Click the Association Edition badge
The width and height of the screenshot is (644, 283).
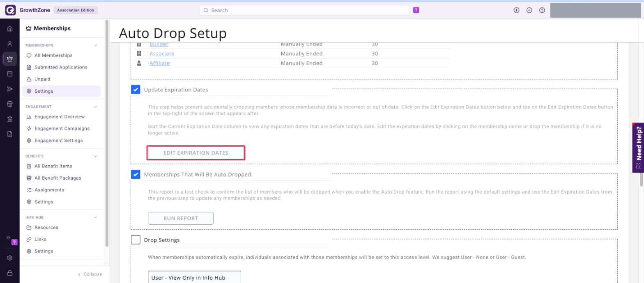pyautogui.click(x=76, y=10)
